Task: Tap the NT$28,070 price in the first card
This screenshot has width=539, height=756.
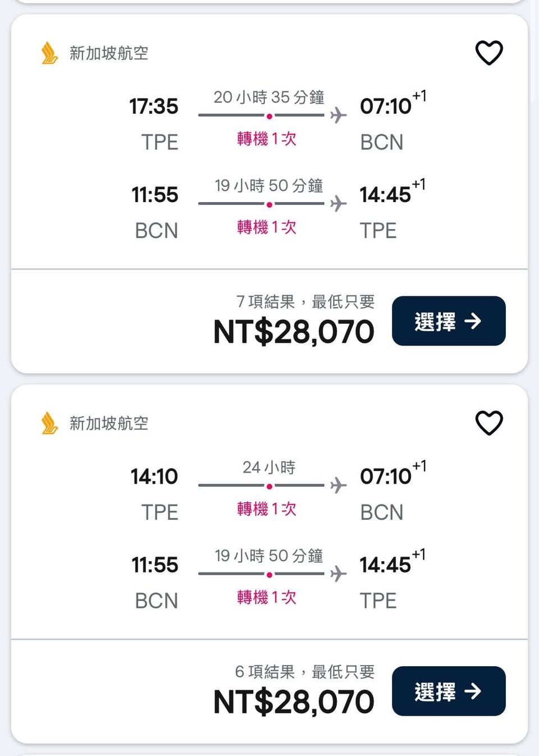Action: (294, 332)
